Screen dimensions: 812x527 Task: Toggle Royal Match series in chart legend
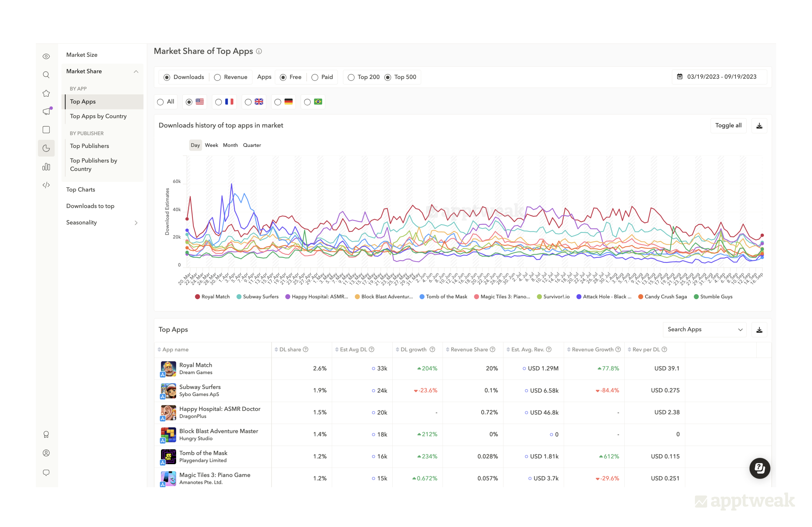click(212, 297)
